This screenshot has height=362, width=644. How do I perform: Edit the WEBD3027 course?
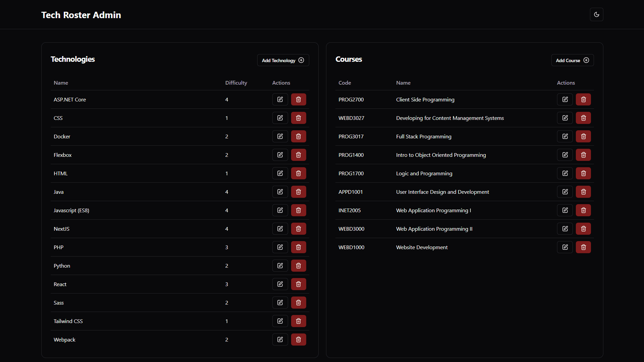[x=565, y=118]
